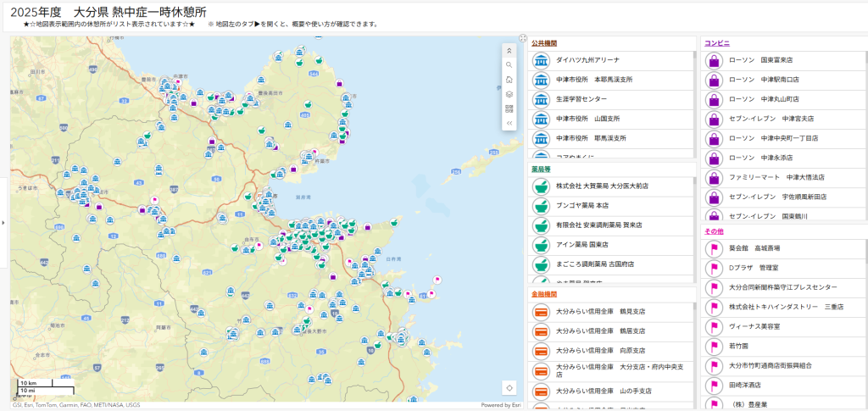Click bank icon beside ダイハツ九州アリーナ
This screenshot has width=868, height=411.
541,60
